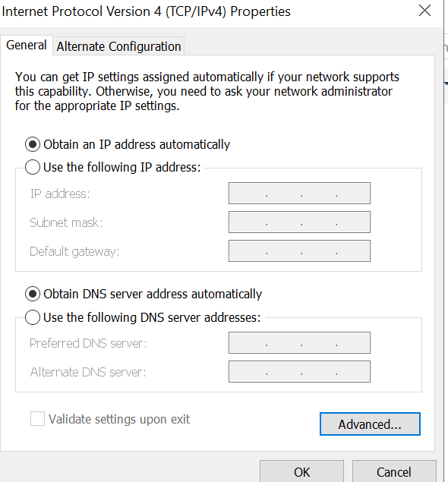The image size is (448, 482).
Task: Click the Obtain DNS server address automatically label
Action: tap(153, 295)
